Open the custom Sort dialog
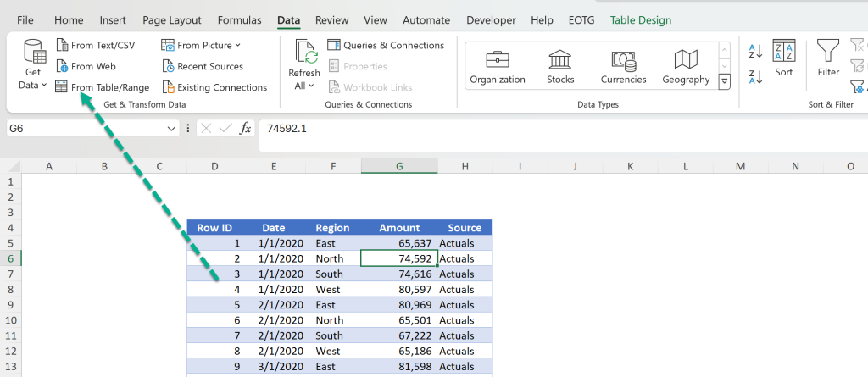 click(784, 58)
